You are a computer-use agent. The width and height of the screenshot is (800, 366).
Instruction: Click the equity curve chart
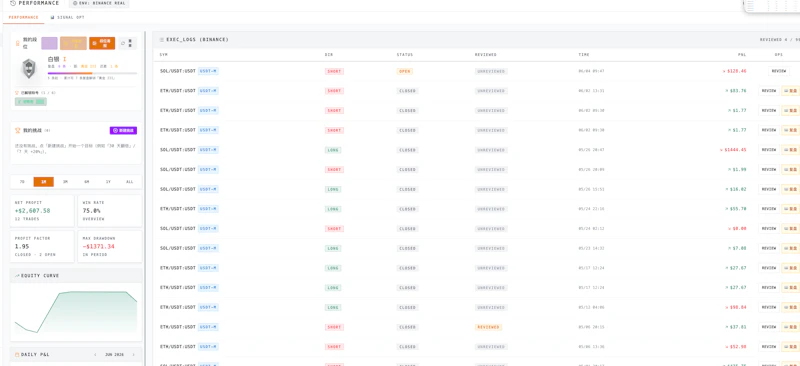pos(76,312)
